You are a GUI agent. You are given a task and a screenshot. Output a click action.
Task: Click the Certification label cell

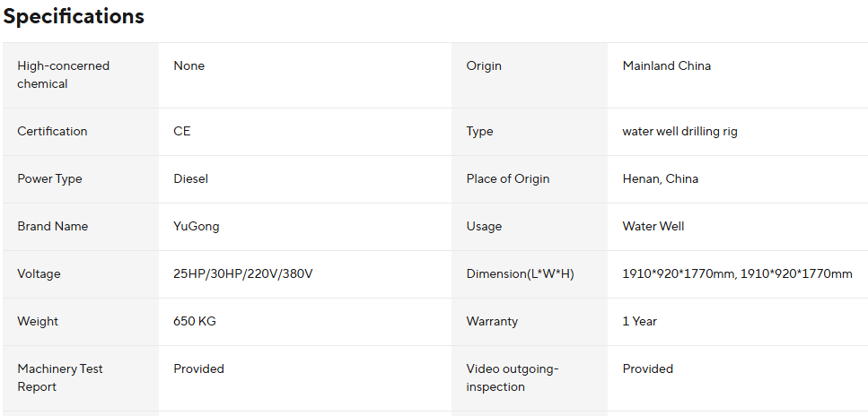52,131
